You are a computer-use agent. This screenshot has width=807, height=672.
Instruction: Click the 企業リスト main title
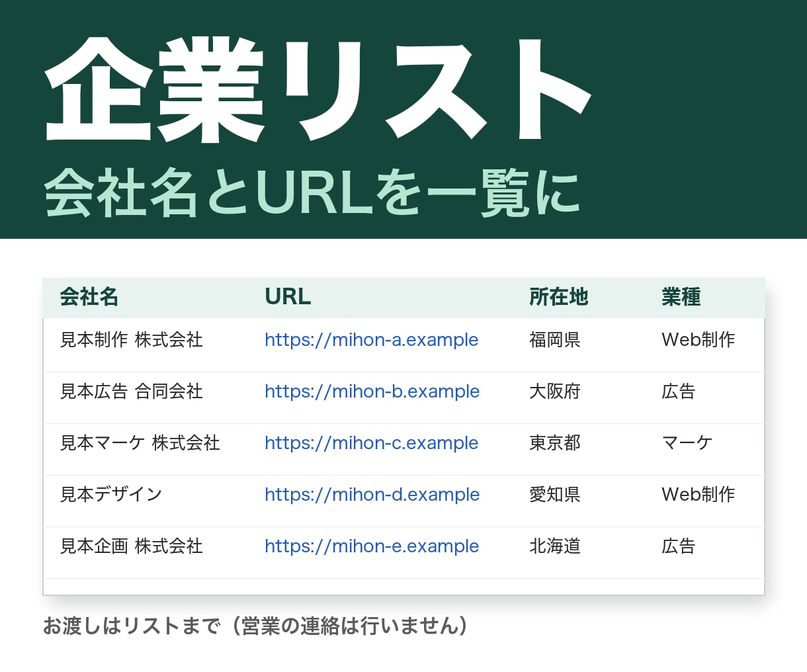[318, 90]
